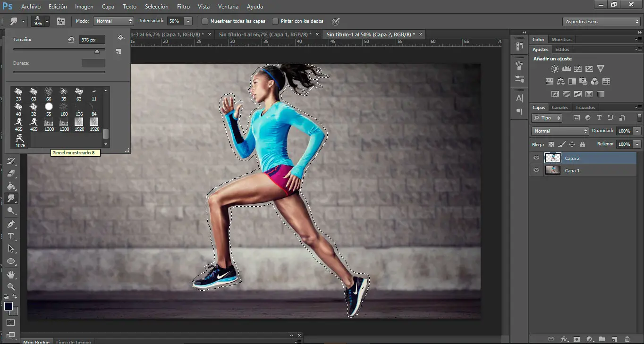Choose the Hand tool
Image resolution: width=644 pixels, height=344 pixels.
point(11,274)
